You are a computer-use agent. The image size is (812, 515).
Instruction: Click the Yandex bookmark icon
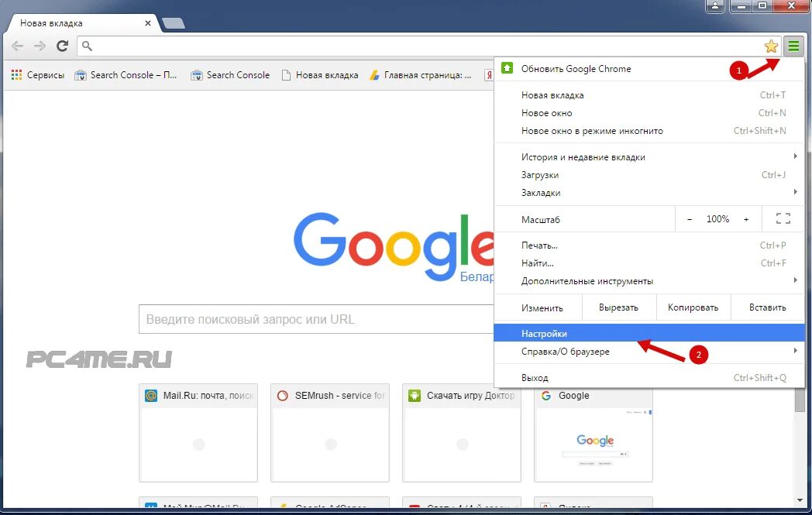(488, 75)
